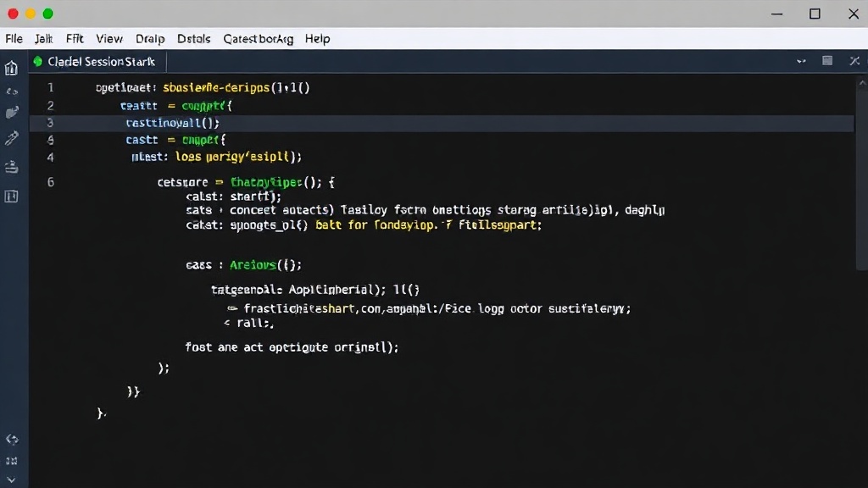
Task: Maximize the window using the square button
Action: [815, 14]
